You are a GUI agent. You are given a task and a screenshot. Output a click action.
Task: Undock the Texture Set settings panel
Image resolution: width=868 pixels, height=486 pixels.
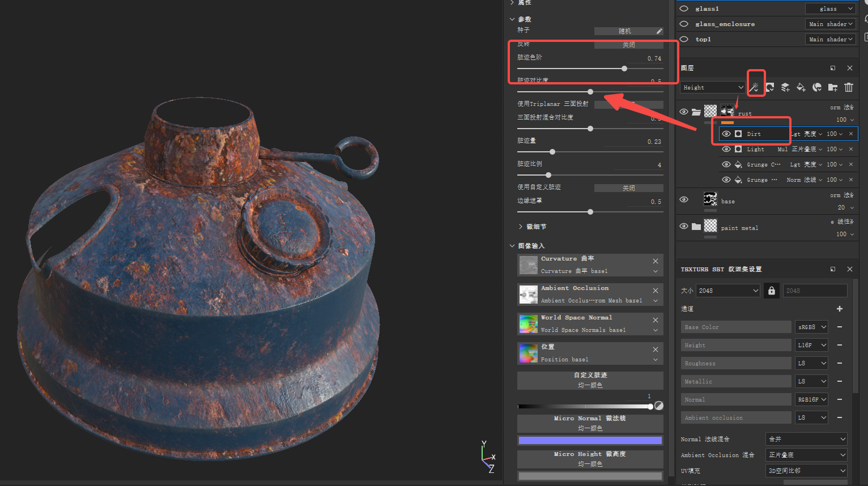tap(833, 269)
